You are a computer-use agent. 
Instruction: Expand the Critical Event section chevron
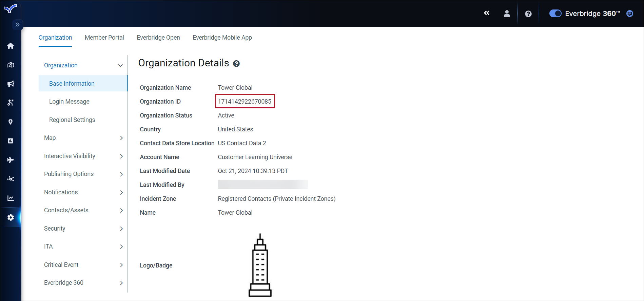121,265
